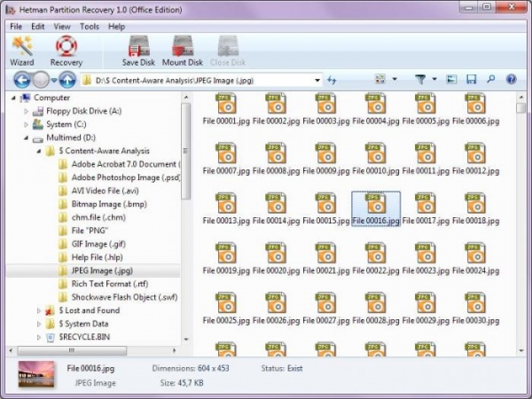Image resolution: width=532 pixels, height=399 pixels.
Task: Open the search magnifier tool
Action: coord(490,80)
